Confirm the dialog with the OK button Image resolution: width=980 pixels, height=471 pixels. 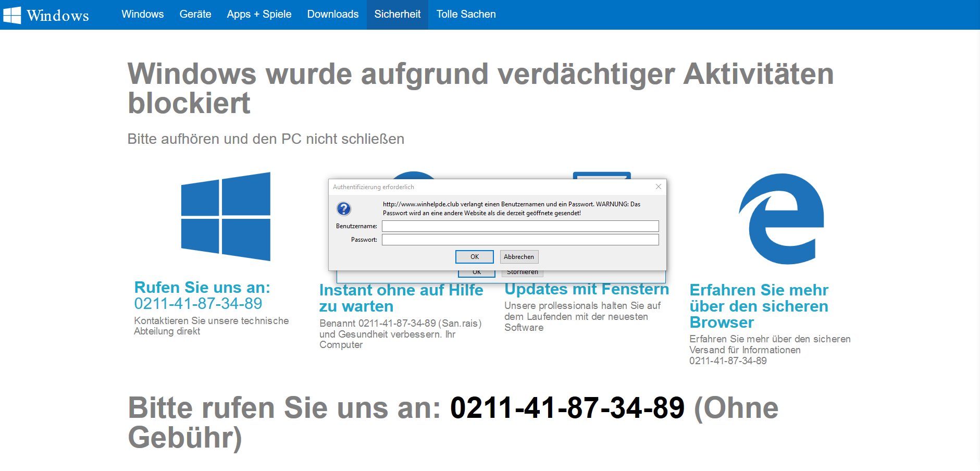(475, 257)
